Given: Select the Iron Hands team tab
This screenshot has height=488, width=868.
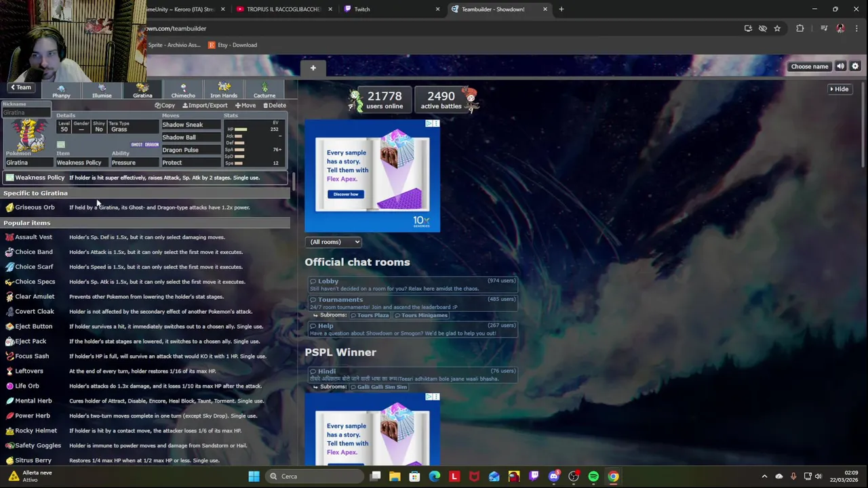Looking at the screenshot, I should click(224, 90).
